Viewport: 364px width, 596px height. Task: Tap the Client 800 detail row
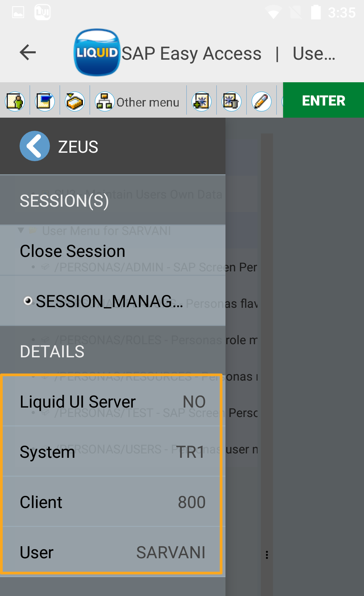click(x=112, y=502)
